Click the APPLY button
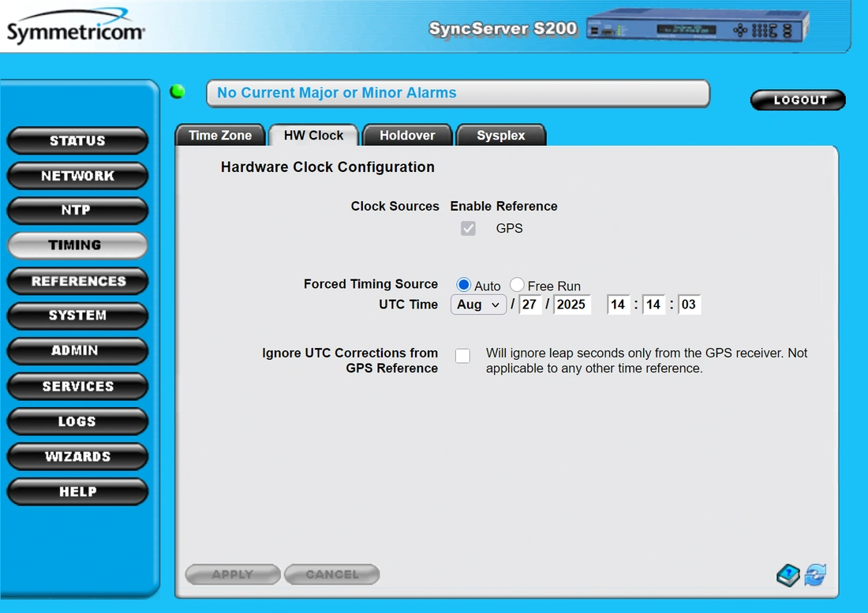Viewport: 868px width, 613px height. click(233, 574)
